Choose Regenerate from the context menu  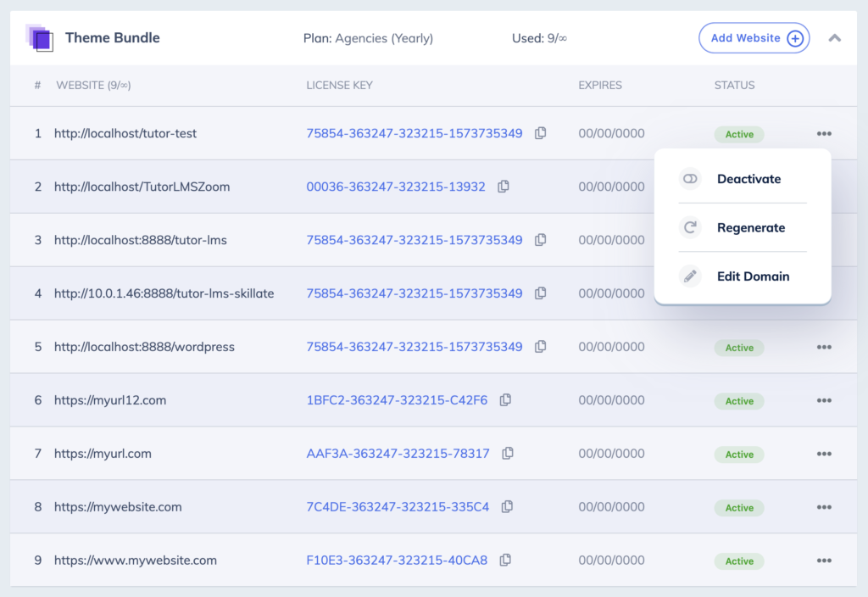743,227
